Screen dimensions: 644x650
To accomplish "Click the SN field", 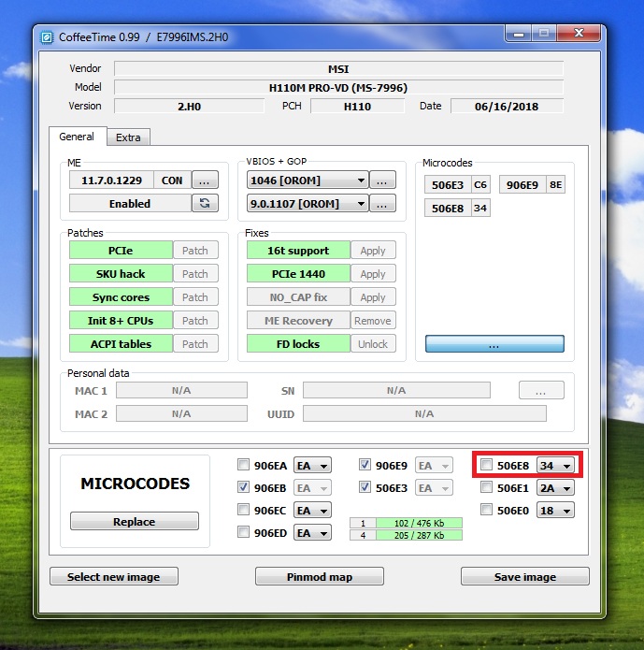I will [x=396, y=390].
